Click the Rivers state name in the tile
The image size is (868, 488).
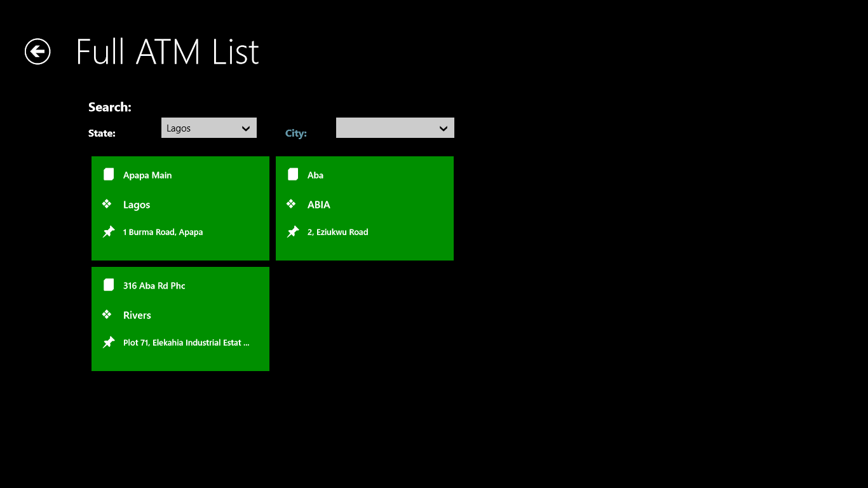[x=137, y=315]
